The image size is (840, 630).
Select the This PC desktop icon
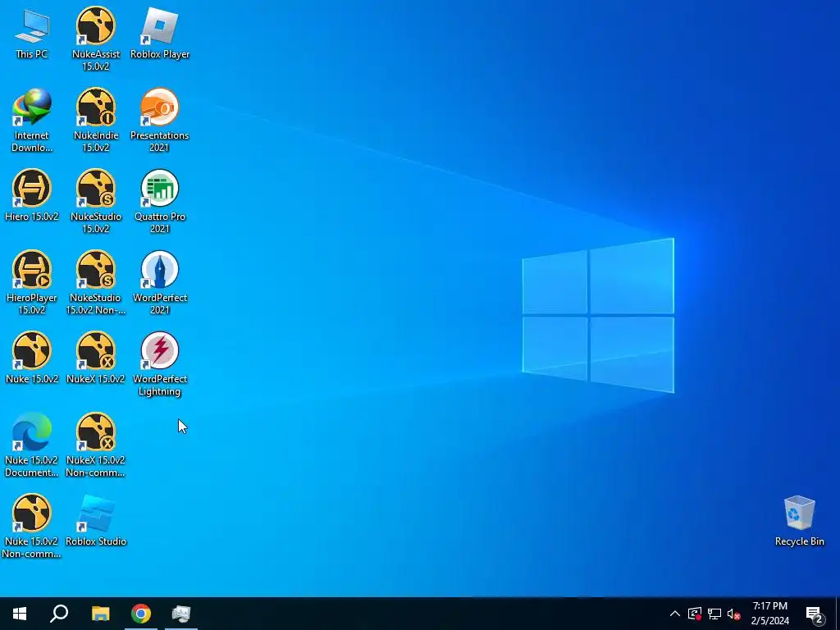(32, 34)
